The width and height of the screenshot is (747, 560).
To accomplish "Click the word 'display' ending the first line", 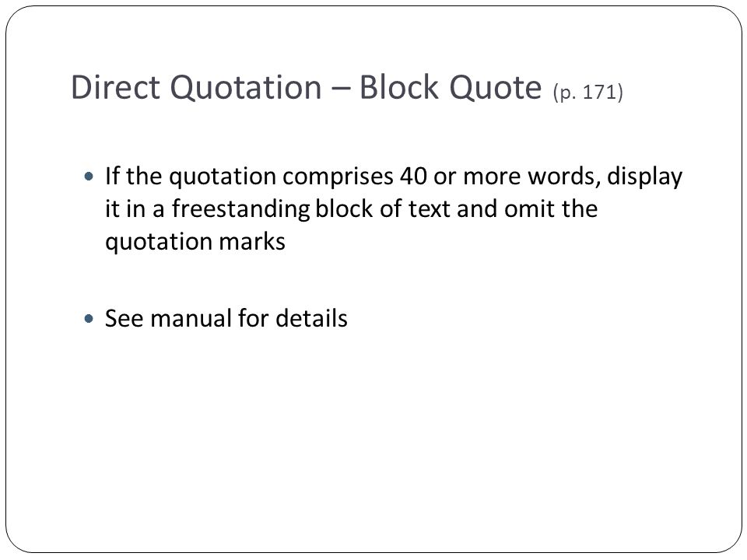I will (644, 177).
